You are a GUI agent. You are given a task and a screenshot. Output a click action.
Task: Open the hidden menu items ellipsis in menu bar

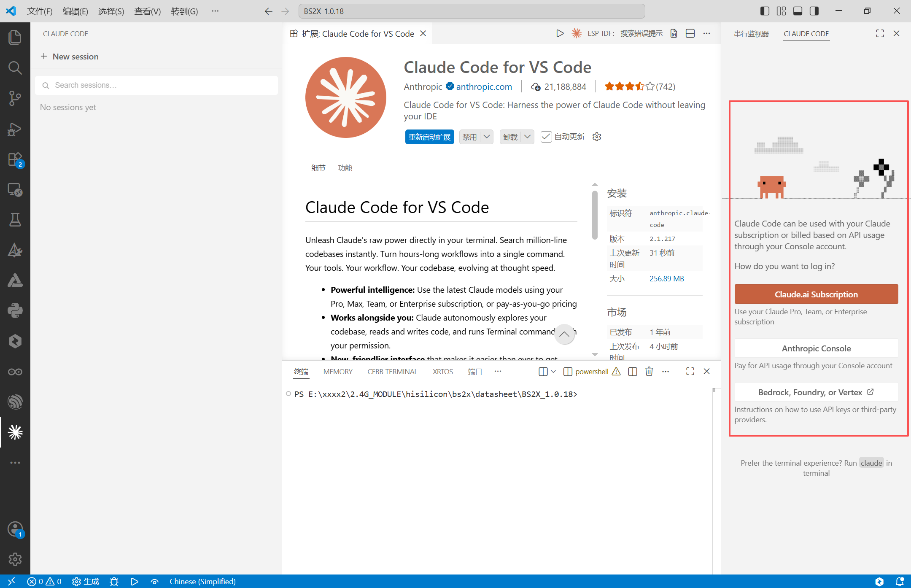215,11
